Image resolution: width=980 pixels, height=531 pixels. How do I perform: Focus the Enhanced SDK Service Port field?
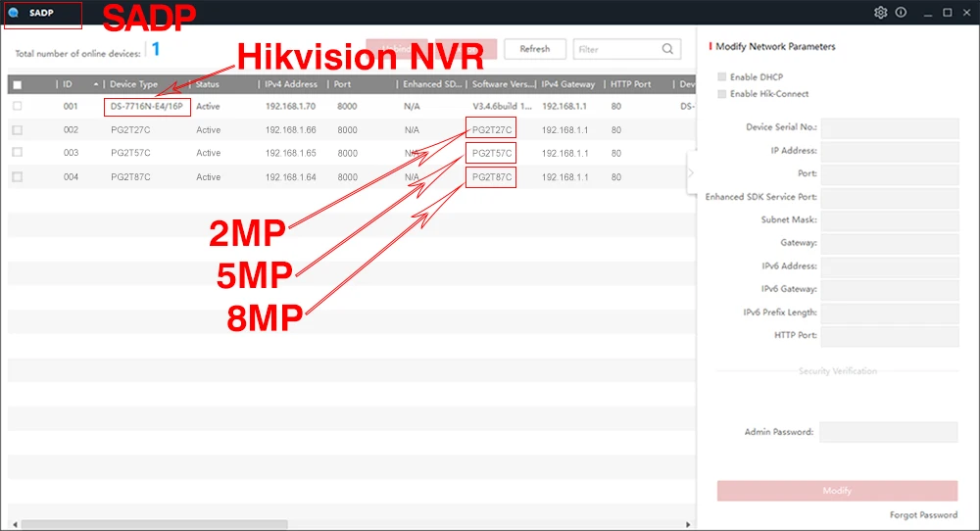pyautogui.click(x=890, y=197)
